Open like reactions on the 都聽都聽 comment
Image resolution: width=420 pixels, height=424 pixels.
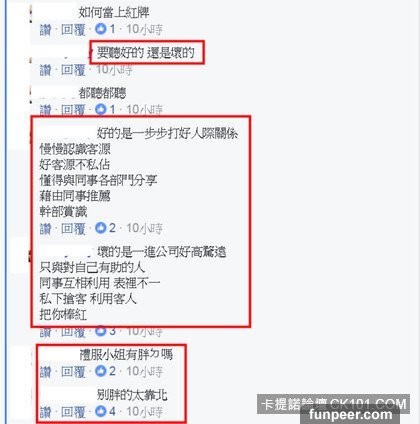(x=105, y=109)
